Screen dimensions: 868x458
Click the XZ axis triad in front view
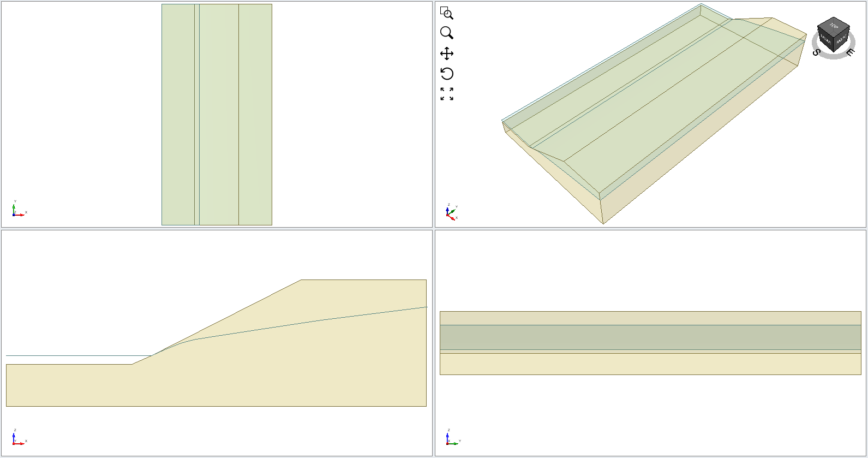19,438
